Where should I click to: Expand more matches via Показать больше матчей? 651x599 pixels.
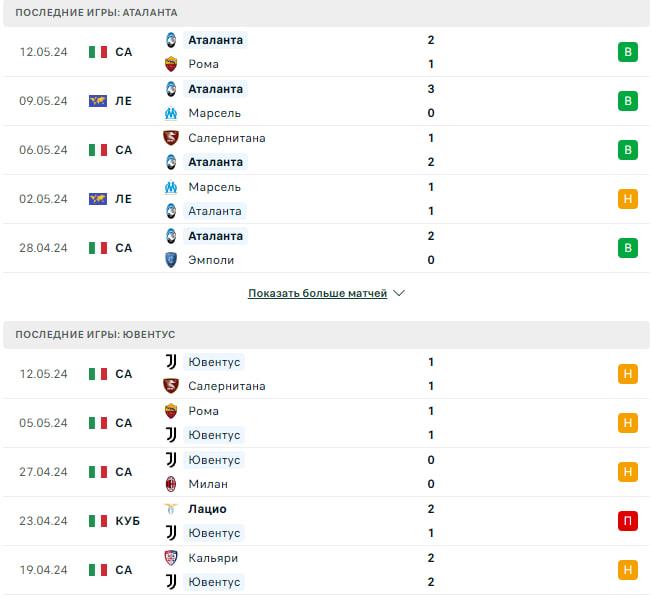[x=317, y=293]
